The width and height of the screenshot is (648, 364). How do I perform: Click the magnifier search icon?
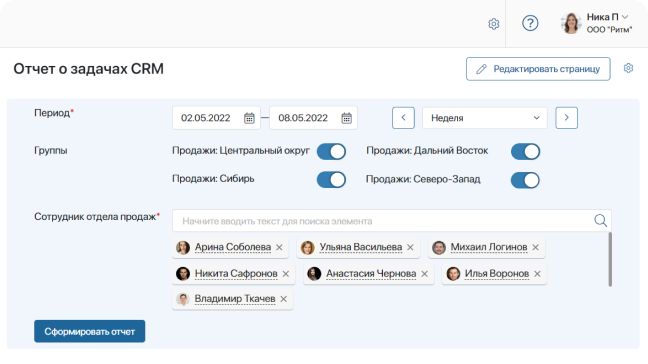click(x=600, y=221)
